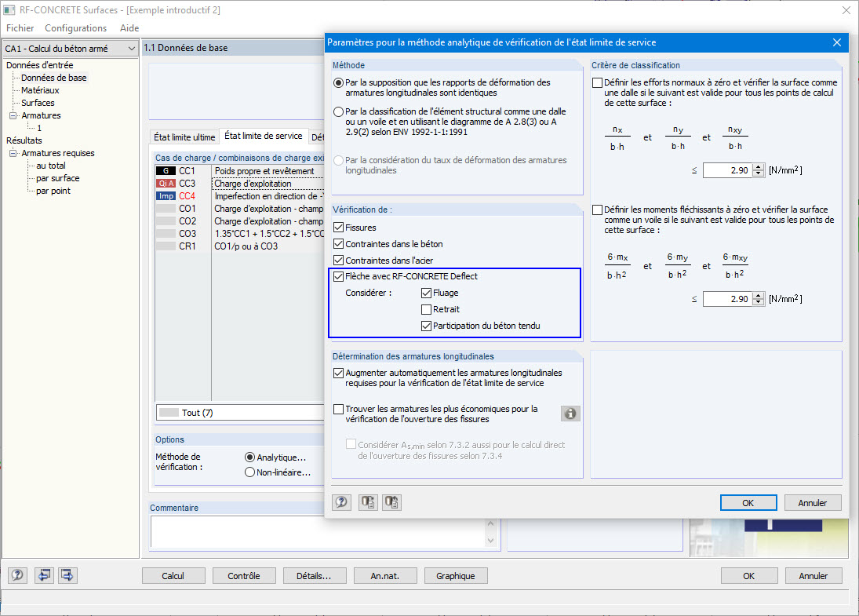This screenshot has height=616, width=859.
Task: Collapse the Armatures tree node
Action: (x=13, y=115)
